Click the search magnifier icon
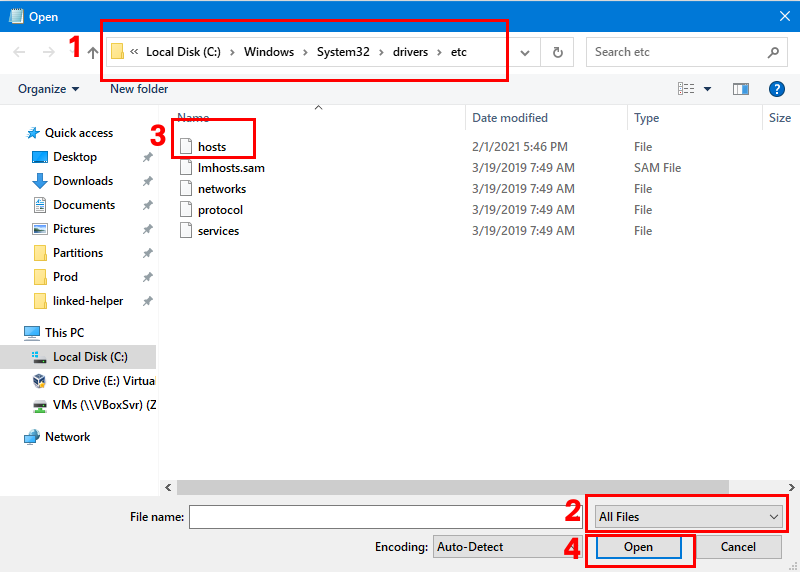Image resolution: width=800 pixels, height=572 pixels. click(773, 52)
